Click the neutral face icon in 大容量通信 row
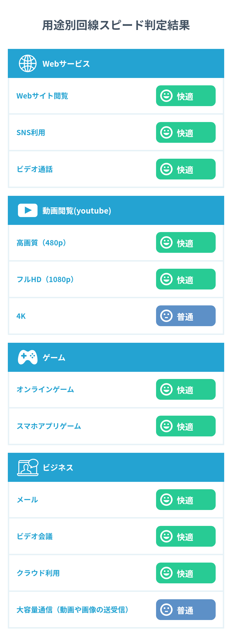The image size is (232, 644). tap(166, 609)
